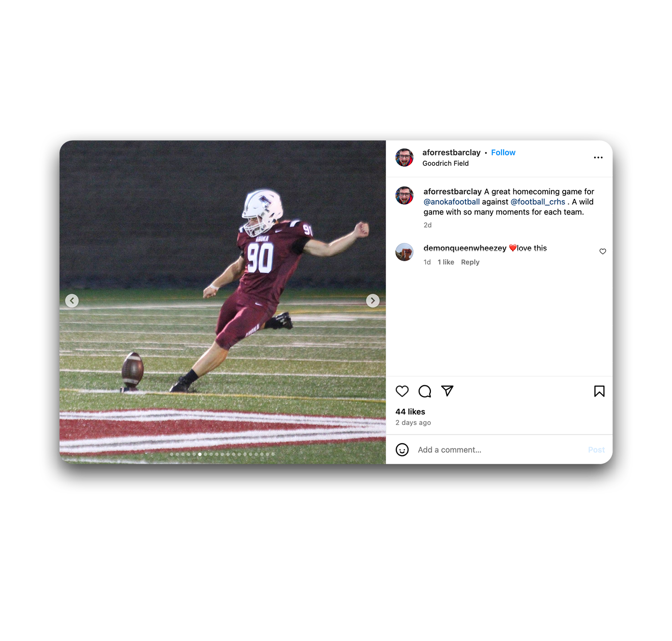Open @anokafootball mention

click(x=452, y=202)
